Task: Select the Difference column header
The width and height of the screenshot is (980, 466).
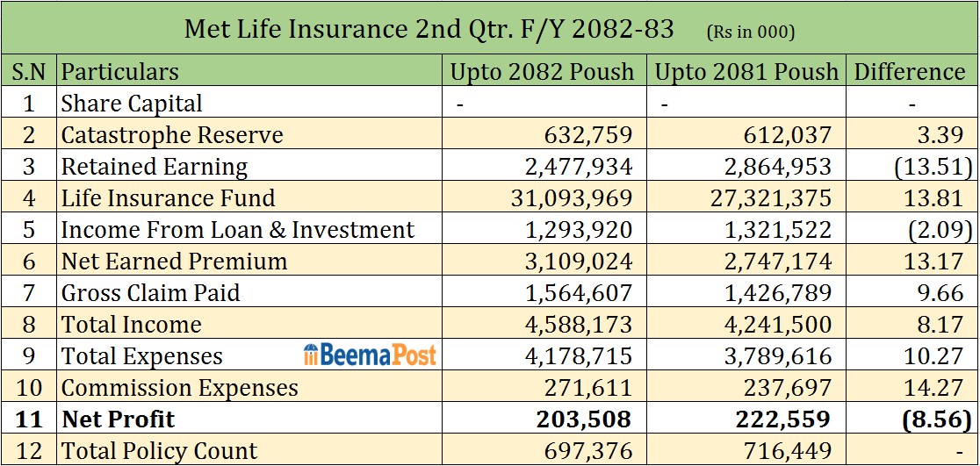Action: pos(910,71)
